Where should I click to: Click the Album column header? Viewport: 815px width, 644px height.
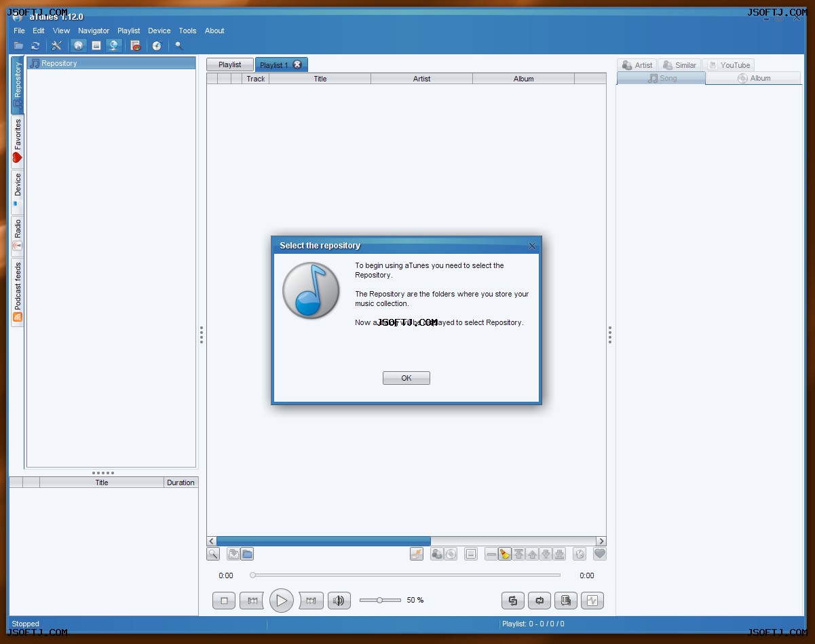point(524,79)
